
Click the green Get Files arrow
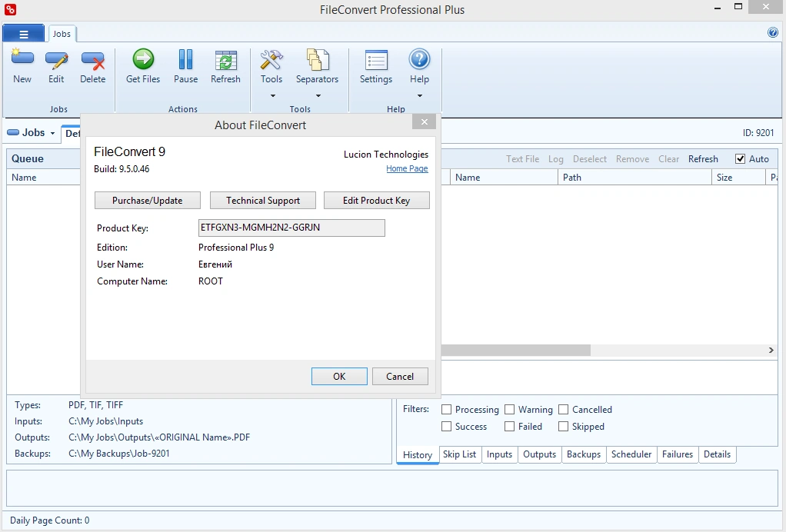pos(143,59)
